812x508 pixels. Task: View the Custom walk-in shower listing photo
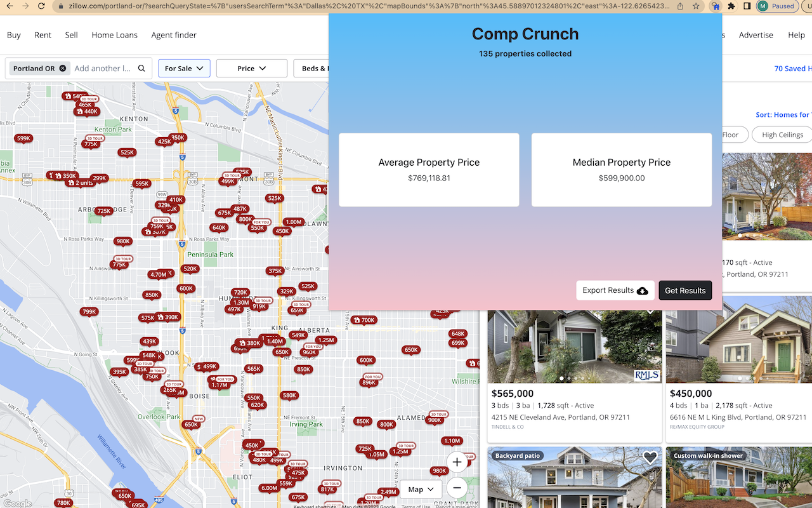(739, 478)
